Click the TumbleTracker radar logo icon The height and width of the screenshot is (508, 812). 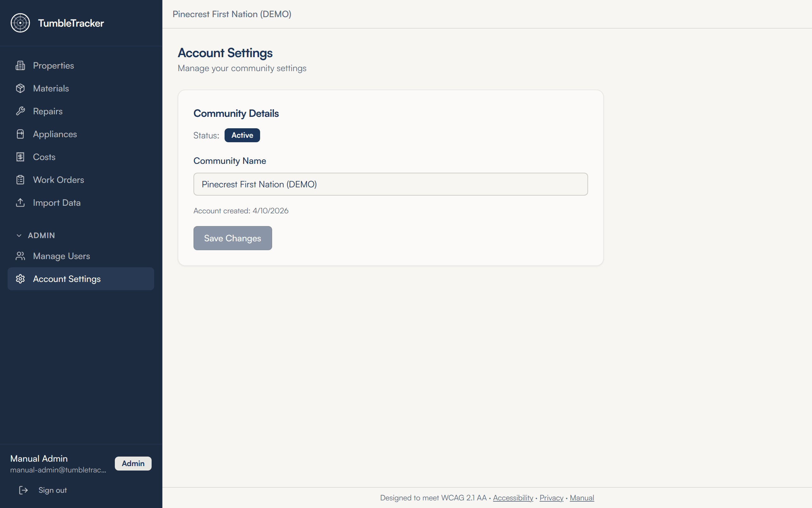click(20, 23)
